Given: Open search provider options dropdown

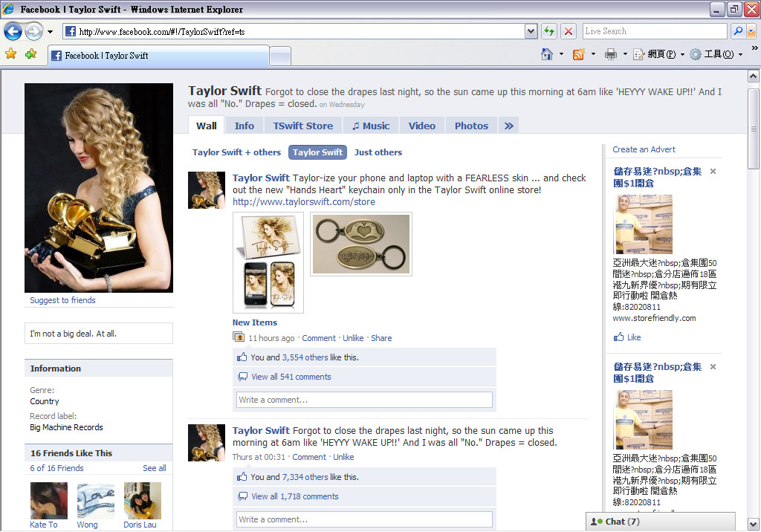Looking at the screenshot, I should pyautogui.click(x=751, y=31).
